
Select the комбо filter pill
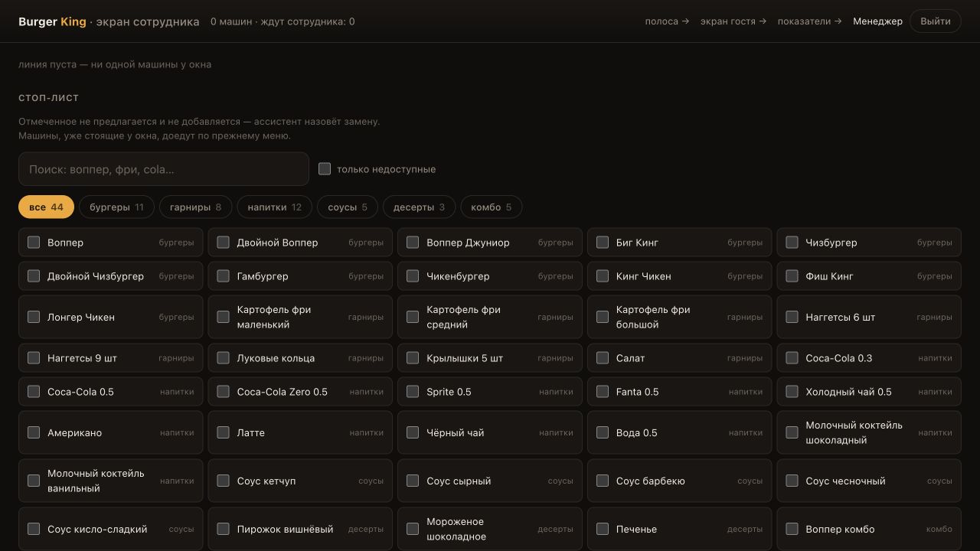pos(491,207)
